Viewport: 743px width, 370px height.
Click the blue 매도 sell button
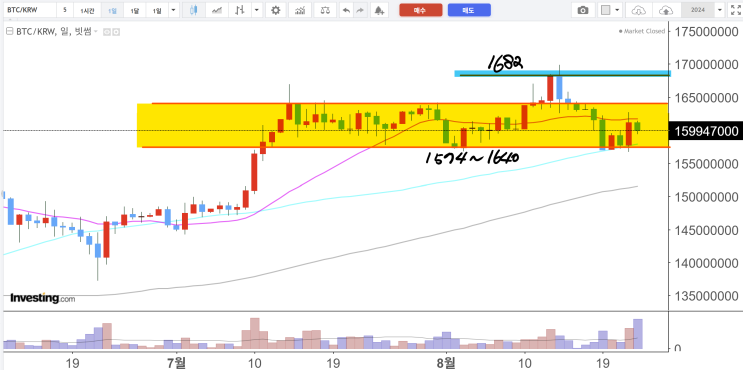click(x=469, y=10)
